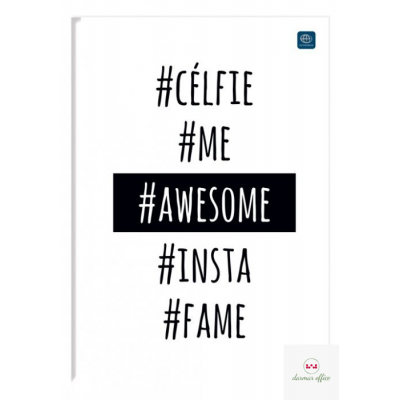Click the green circle around the emblem

click(x=311, y=366)
